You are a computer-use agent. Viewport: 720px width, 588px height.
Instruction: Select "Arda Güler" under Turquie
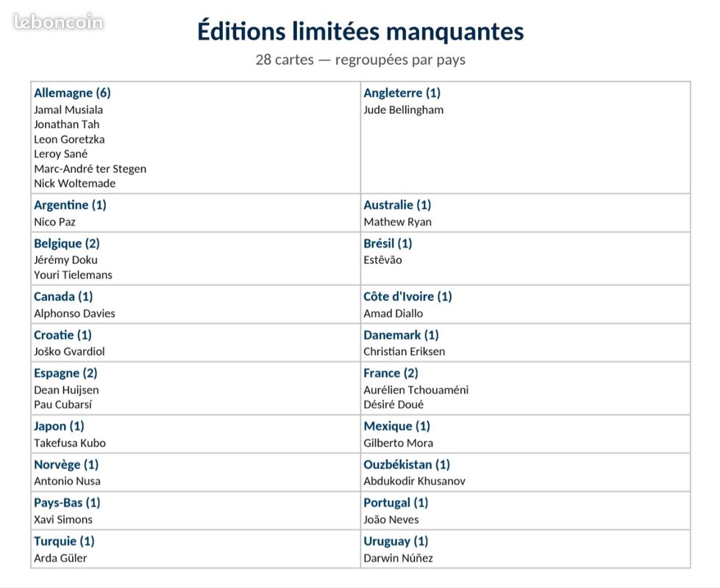60,558
